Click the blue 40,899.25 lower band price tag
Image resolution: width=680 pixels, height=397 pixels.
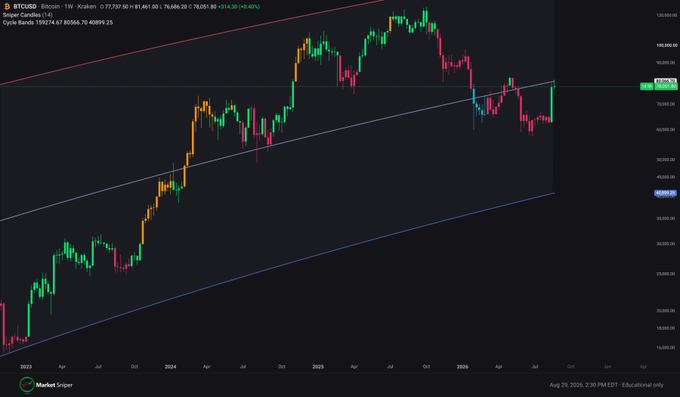click(x=666, y=193)
